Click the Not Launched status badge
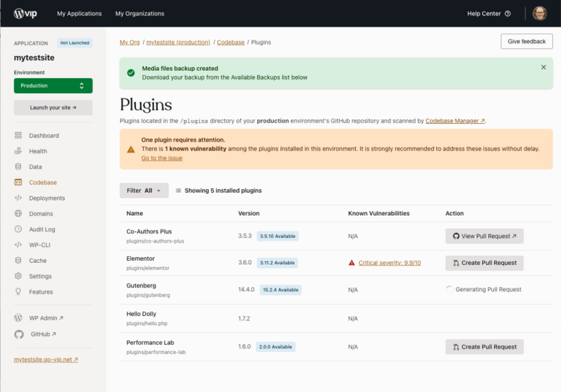Screen dimensions: 561x392 (x=75, y=43)
